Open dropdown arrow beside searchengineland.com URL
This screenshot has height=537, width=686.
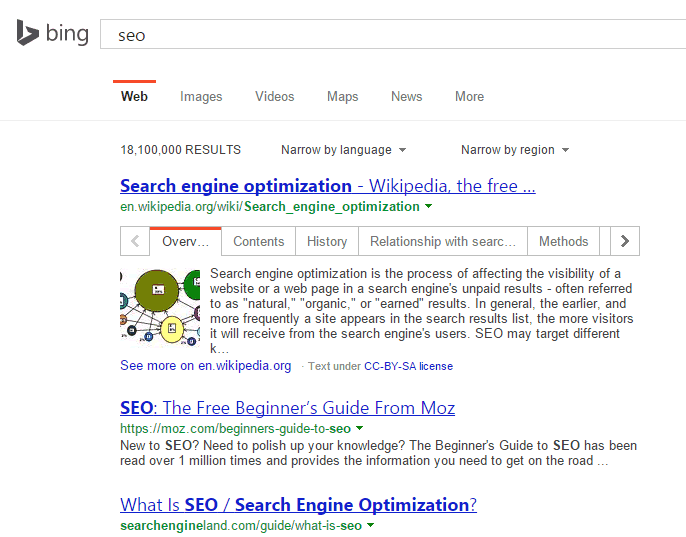tap(370, 525)
